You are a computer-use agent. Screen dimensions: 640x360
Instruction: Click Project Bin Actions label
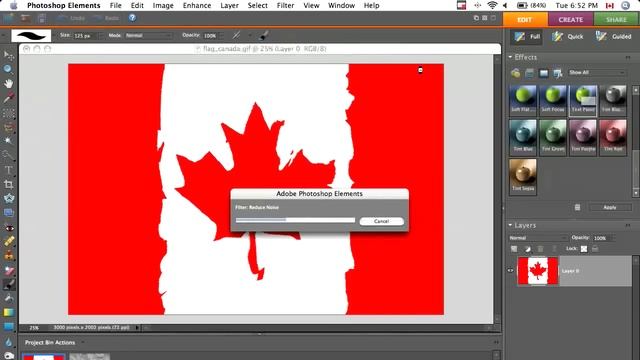(x=50, y=342)
